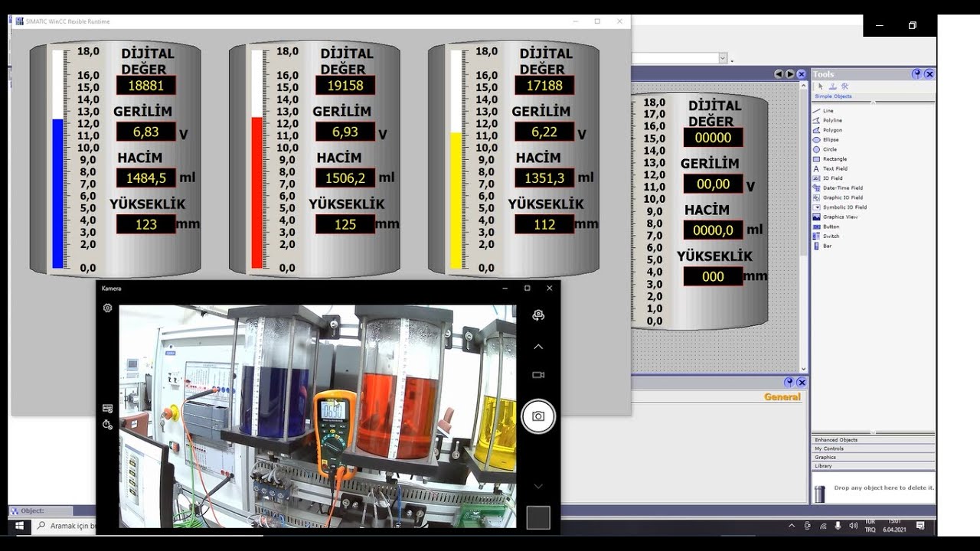The height and width of the screenshot is (551, 980).
Task: Pin the Tools panel
Action: 916,74
